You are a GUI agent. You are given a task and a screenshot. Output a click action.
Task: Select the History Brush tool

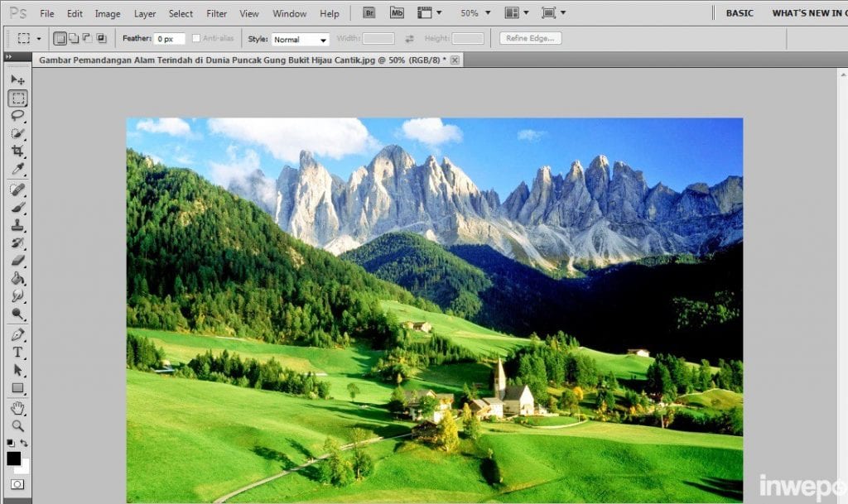(17, 242)
